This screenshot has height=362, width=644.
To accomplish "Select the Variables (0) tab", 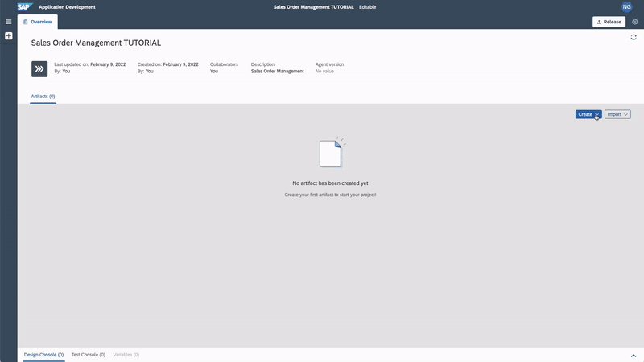I will coord(126,354).
